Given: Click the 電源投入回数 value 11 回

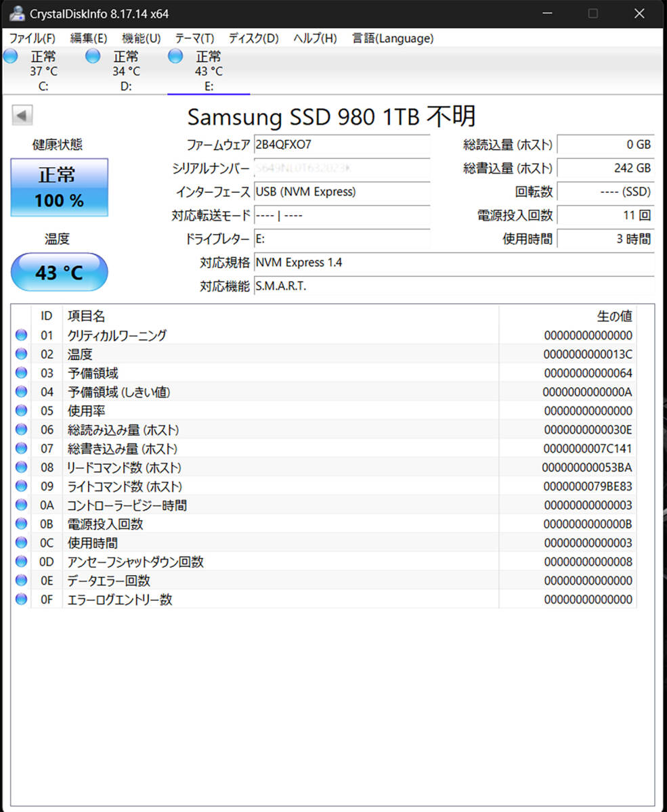Looking at the screenshot, I should (x=605, y=215).
